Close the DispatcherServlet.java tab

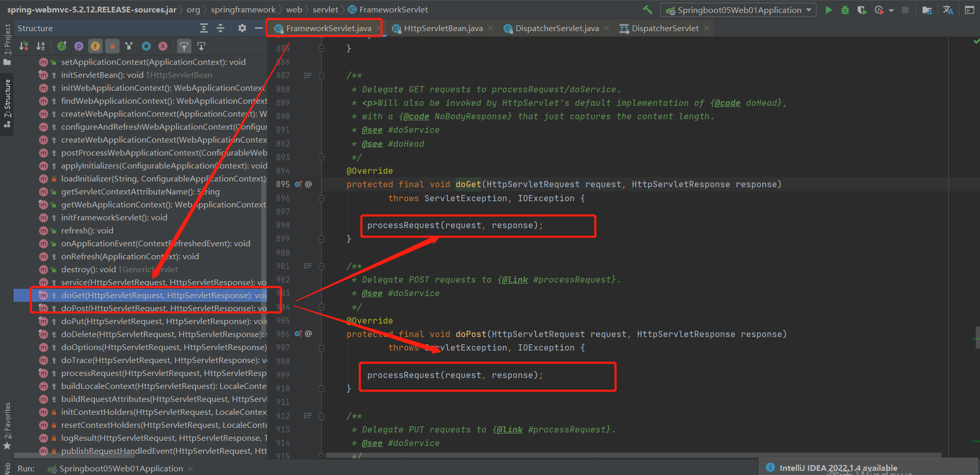tap(606, 28)
